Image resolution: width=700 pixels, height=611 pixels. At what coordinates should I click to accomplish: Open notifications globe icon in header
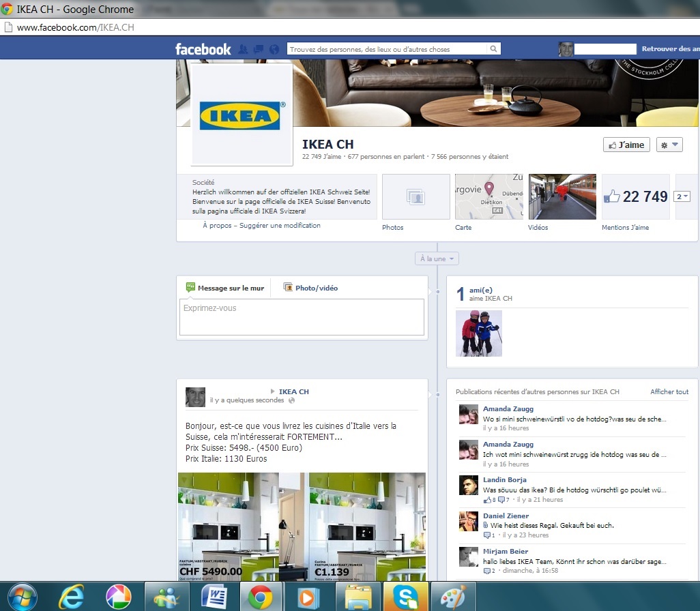pyautogui.click(x=274, y=49)
